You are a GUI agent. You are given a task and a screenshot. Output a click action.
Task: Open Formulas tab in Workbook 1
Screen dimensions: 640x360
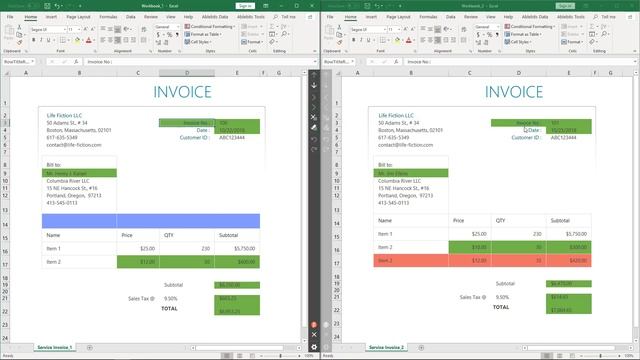tap(108, 17)
